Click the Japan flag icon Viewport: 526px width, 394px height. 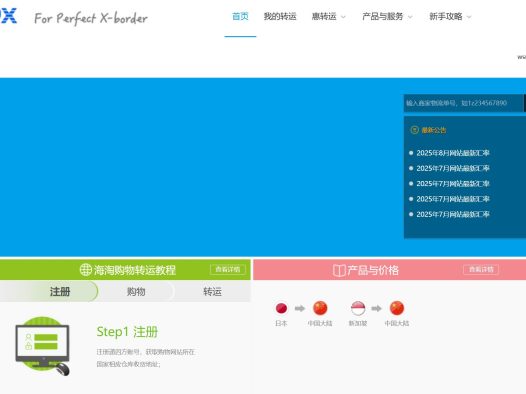click(281, 308)
